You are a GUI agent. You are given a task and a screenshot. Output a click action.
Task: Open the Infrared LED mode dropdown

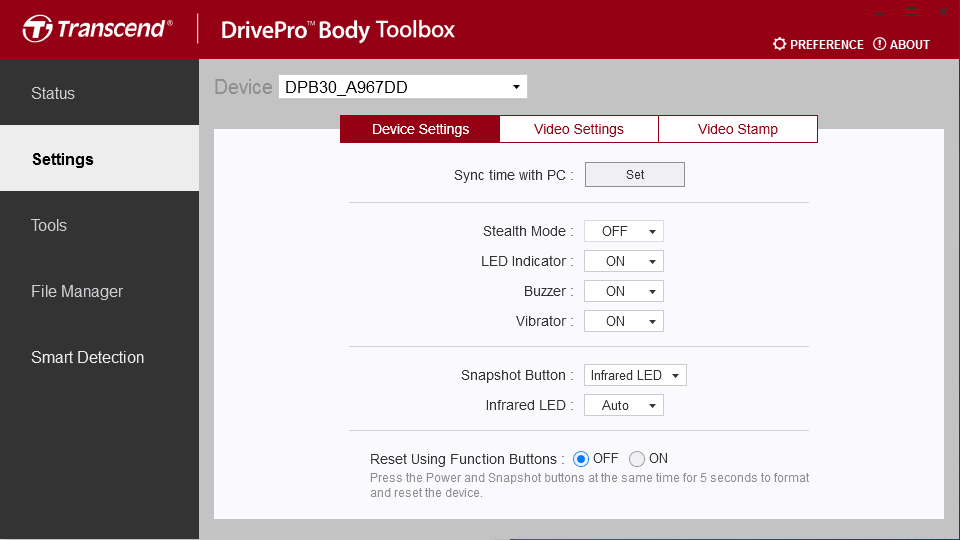pos(623,405)
